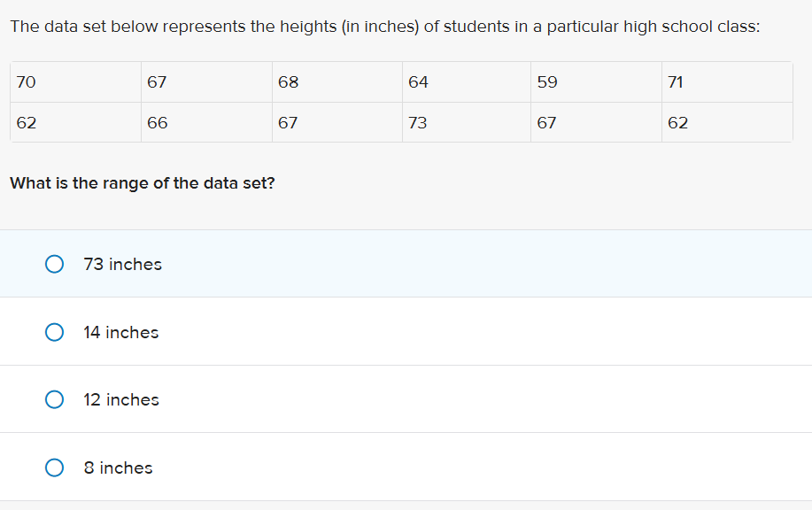Select the 73 inches answer option

tap(54, 264)
